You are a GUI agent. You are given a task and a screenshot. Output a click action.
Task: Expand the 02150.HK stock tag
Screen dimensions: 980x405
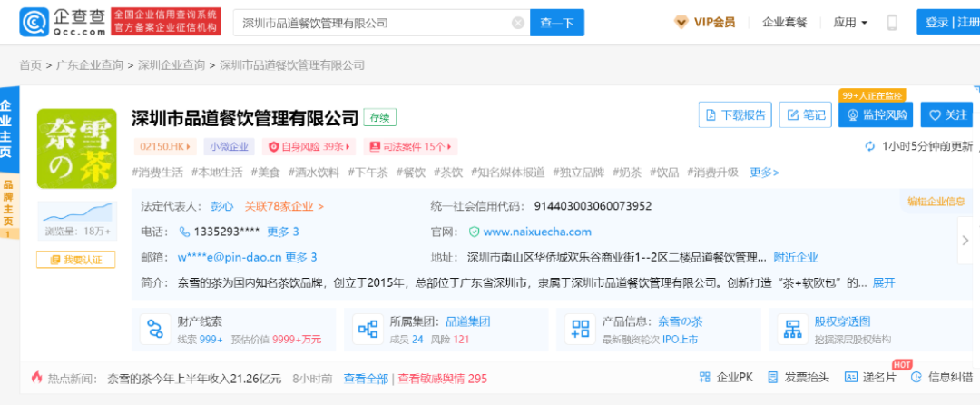(x=165, y=147)
